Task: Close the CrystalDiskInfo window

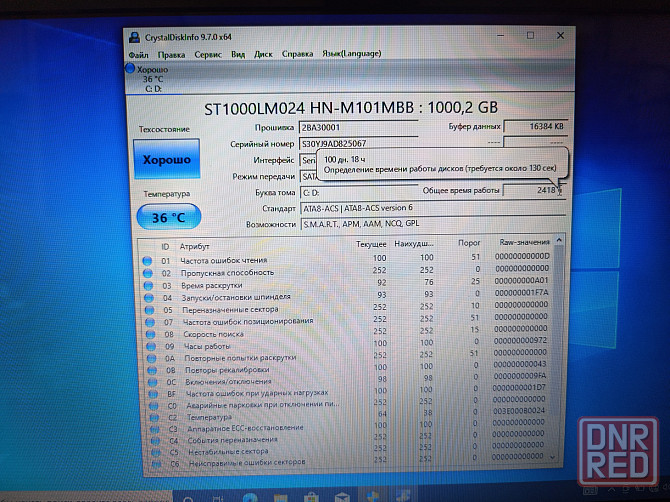Action: 560,35
